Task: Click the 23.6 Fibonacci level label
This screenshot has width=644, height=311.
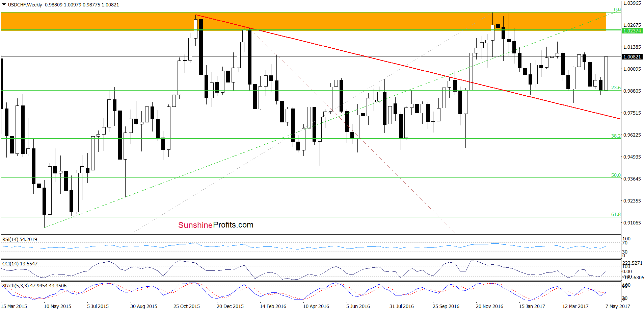Action: [x=616, y=88]
